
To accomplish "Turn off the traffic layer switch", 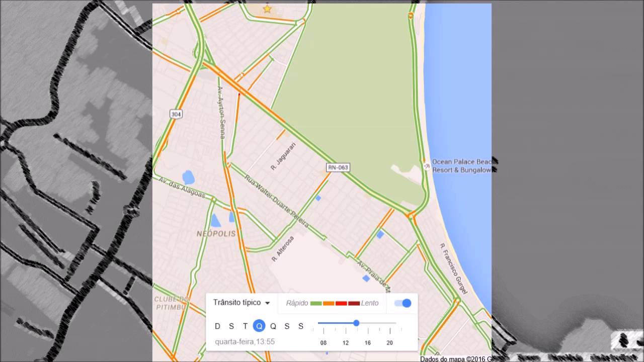I will tap(403, 303).
